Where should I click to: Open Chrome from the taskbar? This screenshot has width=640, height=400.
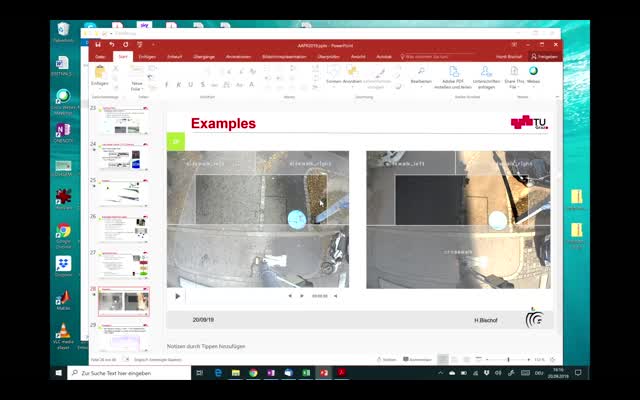(x=253, y=373)
